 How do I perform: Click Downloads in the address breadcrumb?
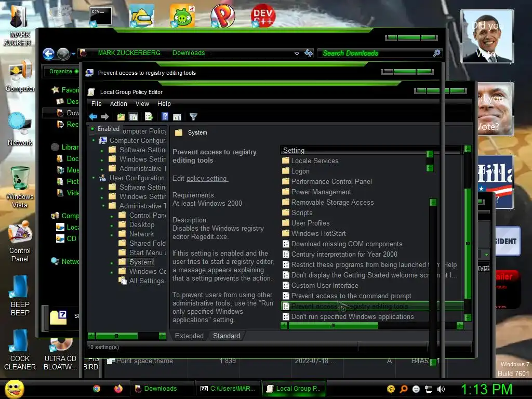pos(189,53)
